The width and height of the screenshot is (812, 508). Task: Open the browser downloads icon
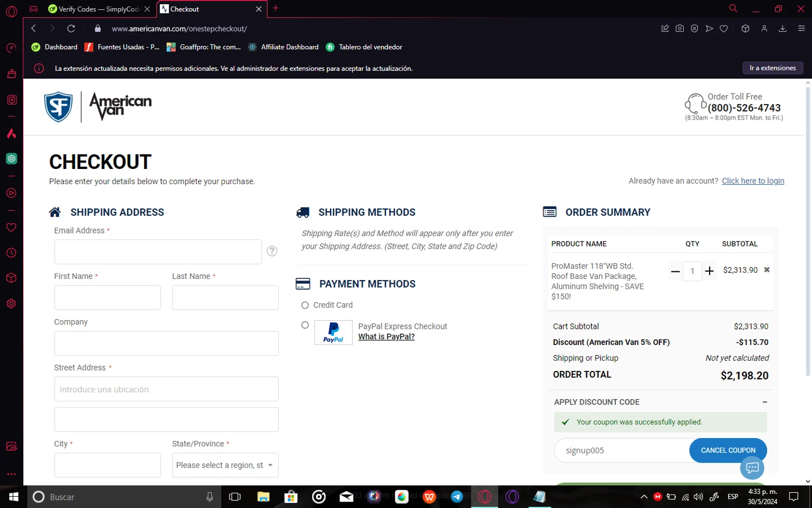[782, 29]
